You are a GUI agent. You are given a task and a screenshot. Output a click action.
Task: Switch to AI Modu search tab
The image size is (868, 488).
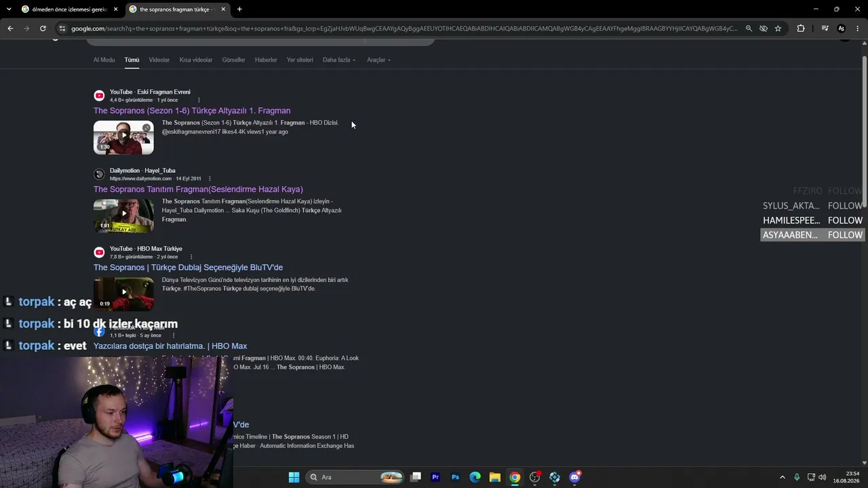tap(104, 60)
